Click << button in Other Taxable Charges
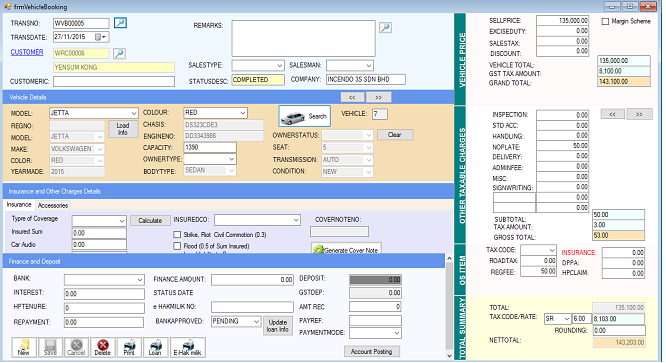 click(612, 114)
